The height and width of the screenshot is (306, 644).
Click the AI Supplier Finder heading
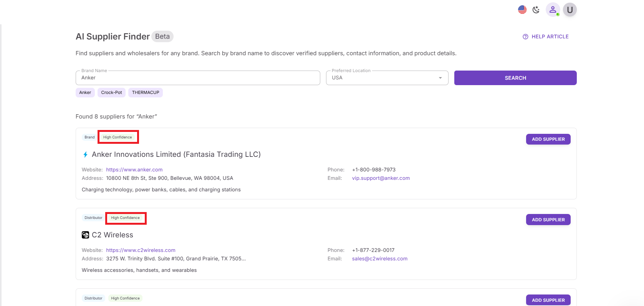click(x=113, y=36)
